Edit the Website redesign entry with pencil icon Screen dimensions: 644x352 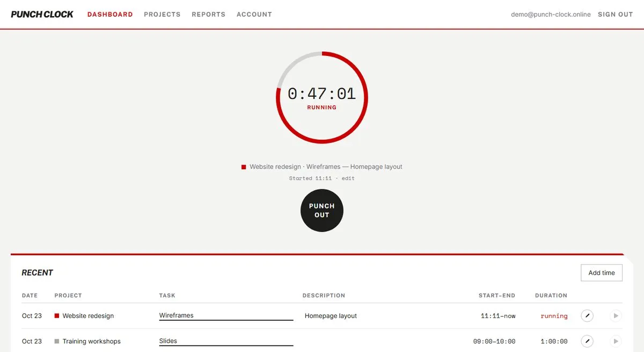(588, 316)
